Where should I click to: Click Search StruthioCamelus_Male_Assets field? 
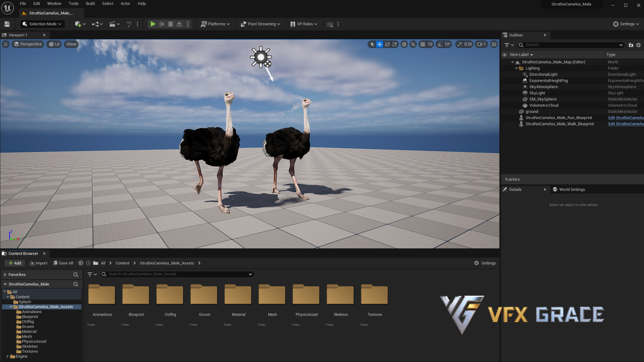click(177, 275)
